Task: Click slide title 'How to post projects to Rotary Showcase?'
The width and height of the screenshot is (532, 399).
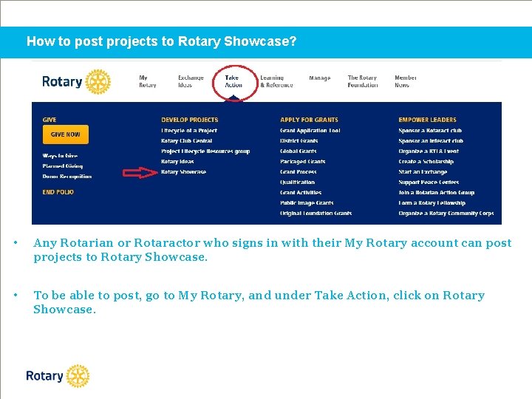Action: click(x=162, y=41)
